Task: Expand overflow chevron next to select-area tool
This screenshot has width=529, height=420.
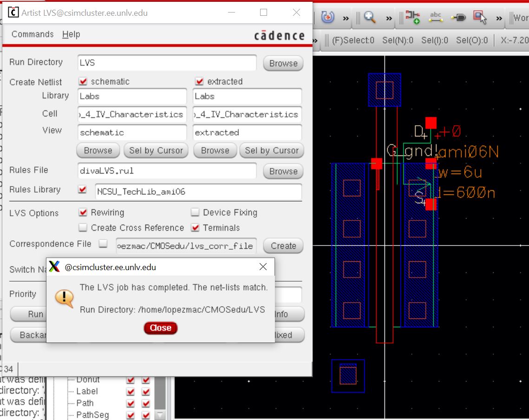Action: (x=499, y=19)
